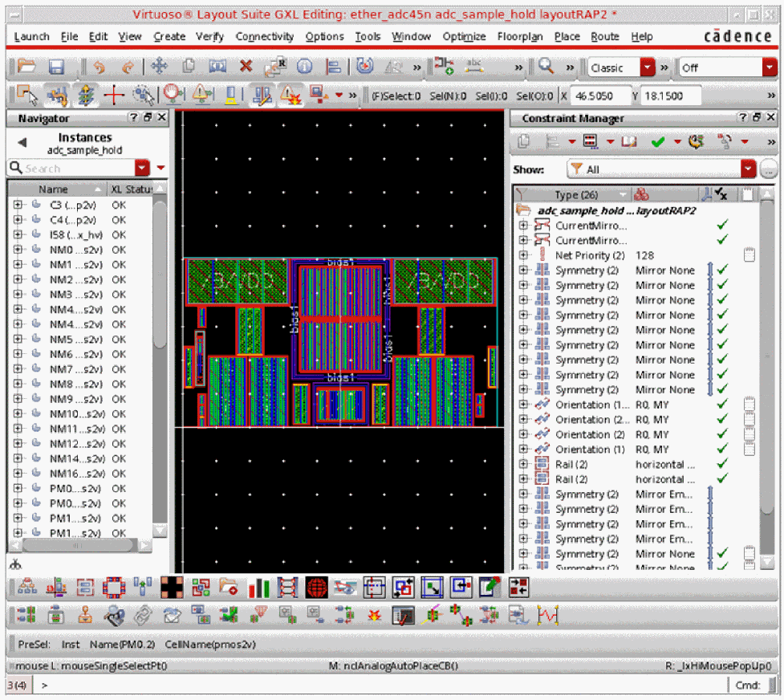Open the Show filter All dropdown
The width and height of the screenshot is (784, 700).
748,169
